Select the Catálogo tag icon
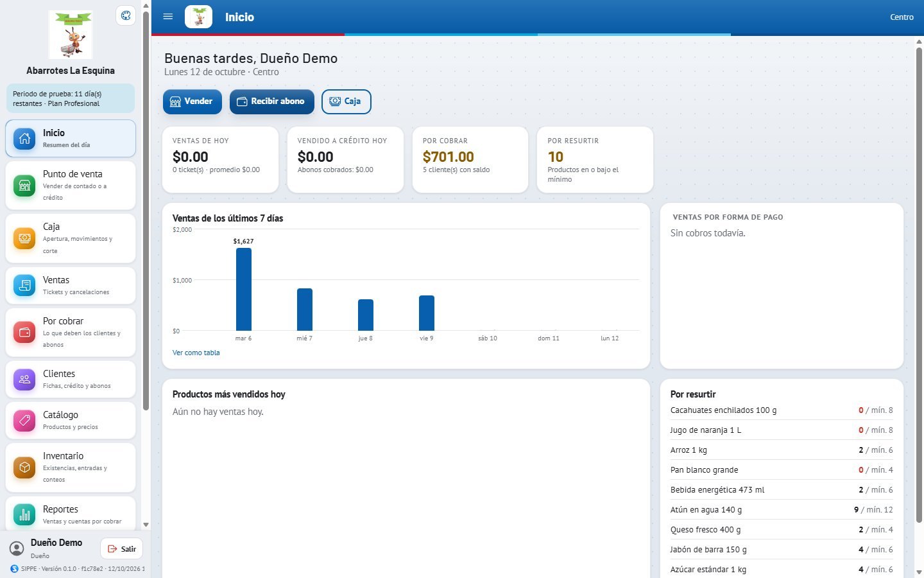924x578 pixels. click(x=24, y=420)
